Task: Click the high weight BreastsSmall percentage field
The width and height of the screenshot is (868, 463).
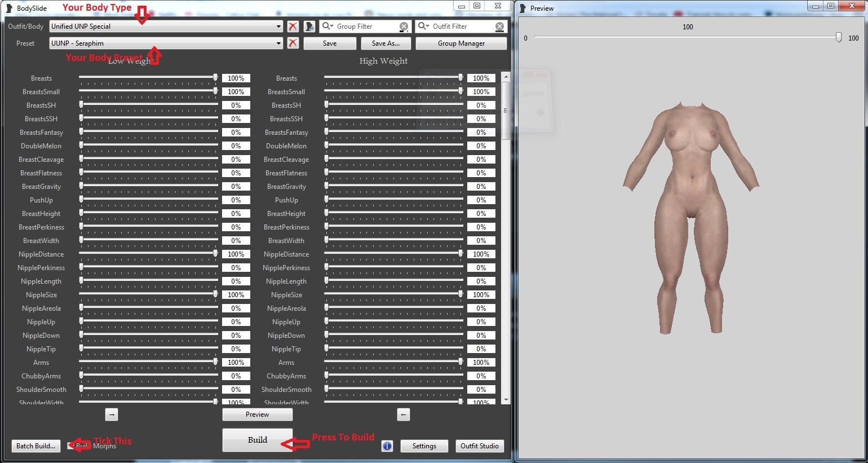Action: click(481, 92)
